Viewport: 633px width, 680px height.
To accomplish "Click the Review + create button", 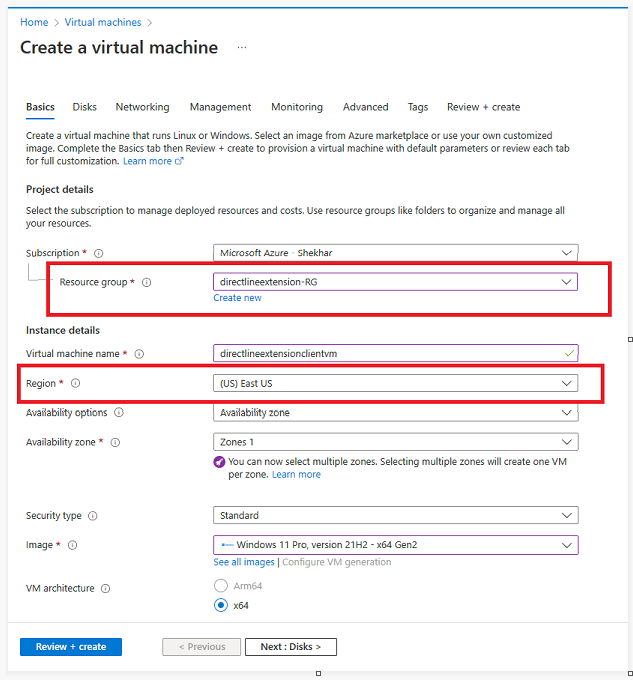I will pos(70,647).
